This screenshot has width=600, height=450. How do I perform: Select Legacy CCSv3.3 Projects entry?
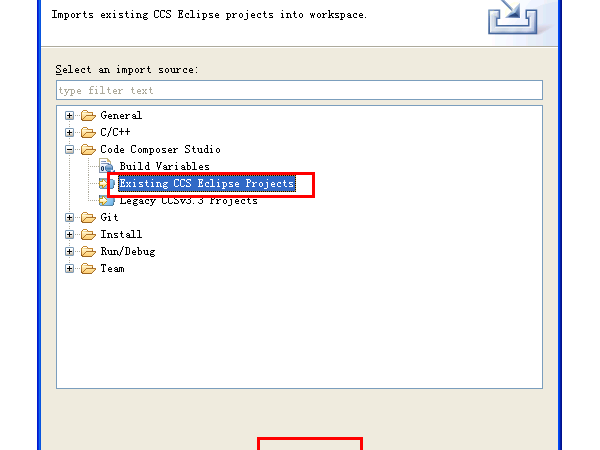188,200
